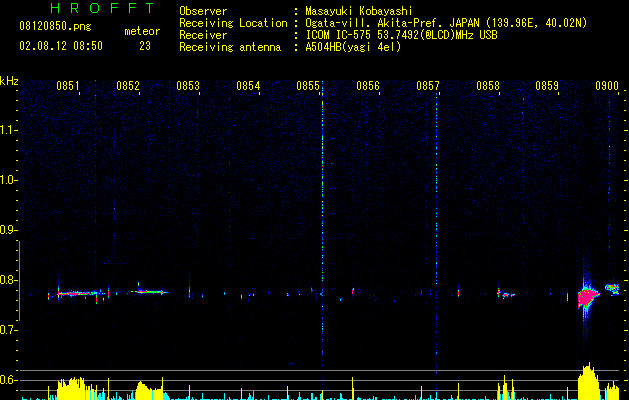Screen dimensions: 629x400
Task: Select the file name 08120850.png
Action: 55,27
